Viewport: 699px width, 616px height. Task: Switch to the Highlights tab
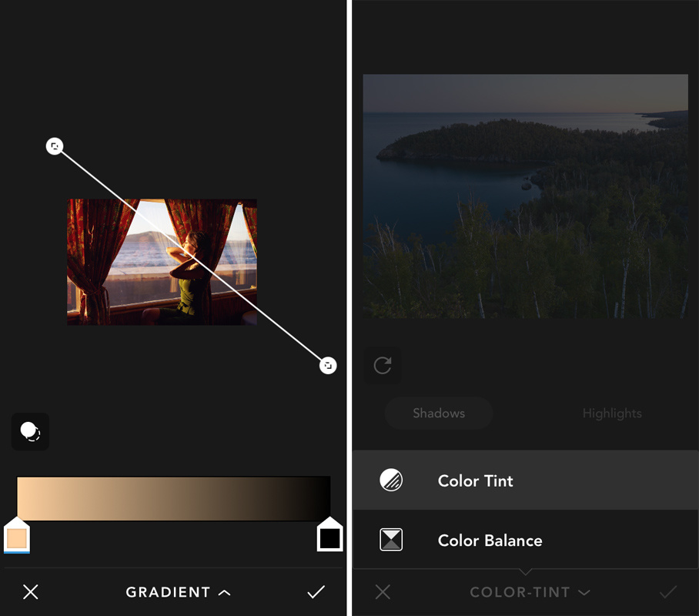pos(612,413)
